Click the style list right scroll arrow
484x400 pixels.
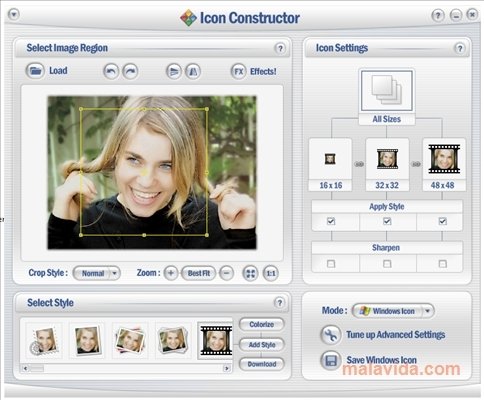227,368
